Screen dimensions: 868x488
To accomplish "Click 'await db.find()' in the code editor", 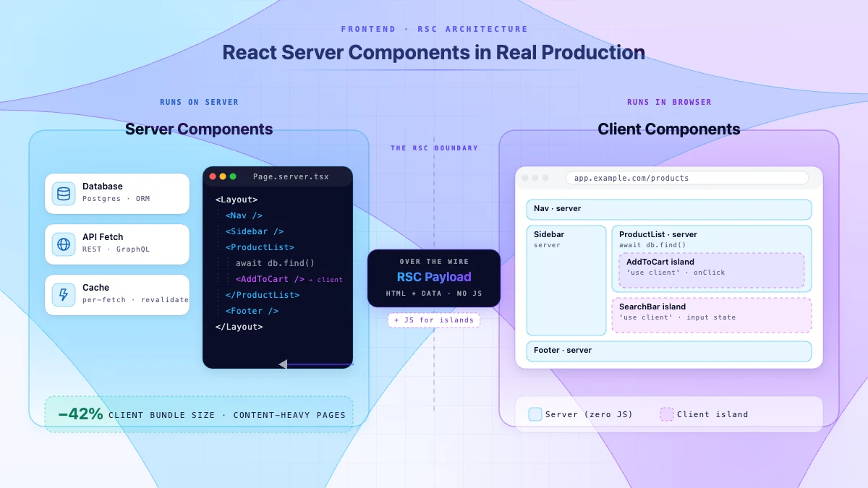I will [275, 263].
